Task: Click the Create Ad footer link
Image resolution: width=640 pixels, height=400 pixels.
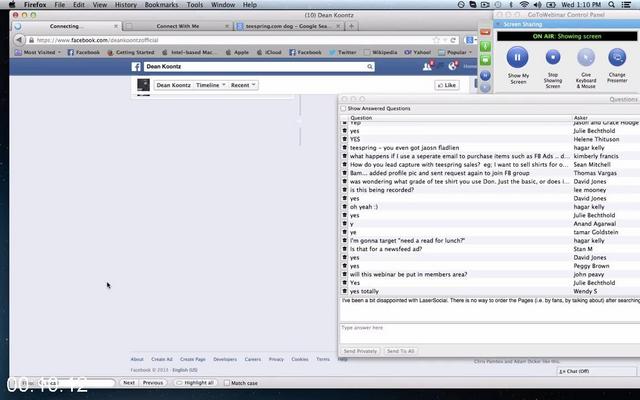Action: 162,359
